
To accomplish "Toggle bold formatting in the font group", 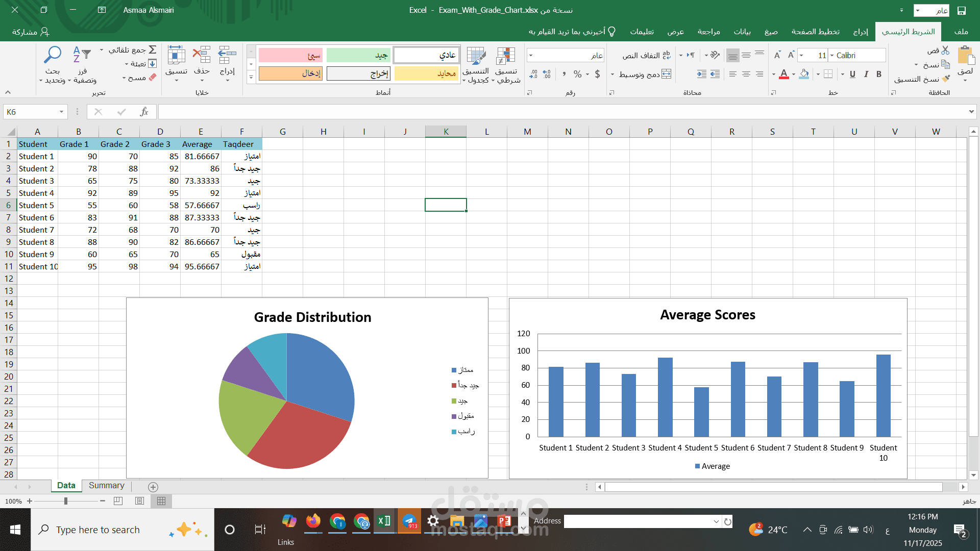I will tap(879, 74).
